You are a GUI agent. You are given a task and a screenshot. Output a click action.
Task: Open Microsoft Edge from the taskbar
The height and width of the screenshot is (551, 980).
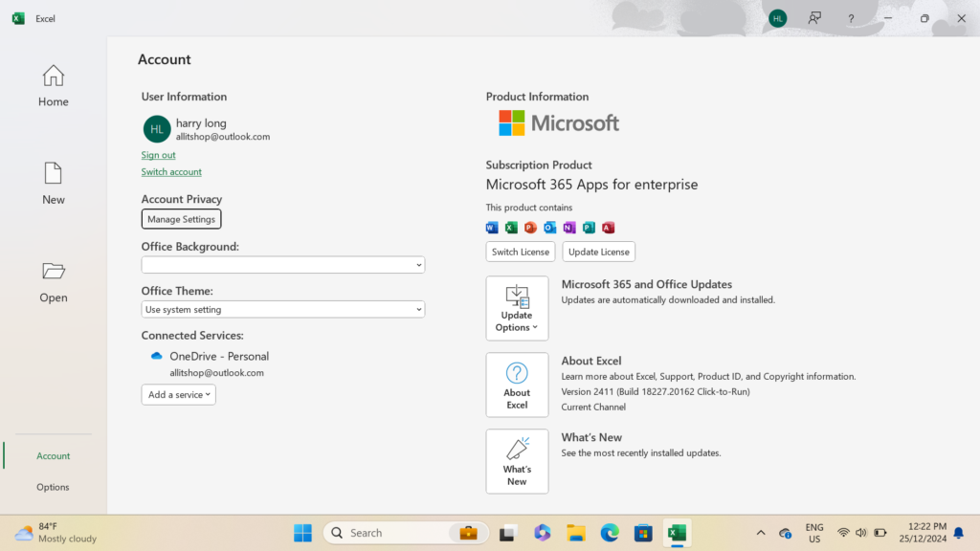point(610,533)
